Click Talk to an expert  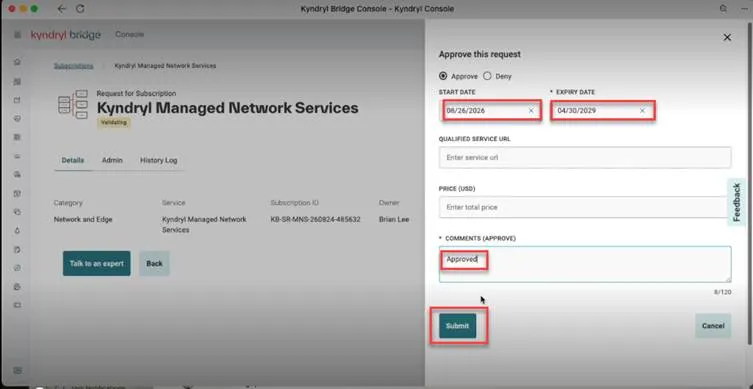click(x=97, y=263)
